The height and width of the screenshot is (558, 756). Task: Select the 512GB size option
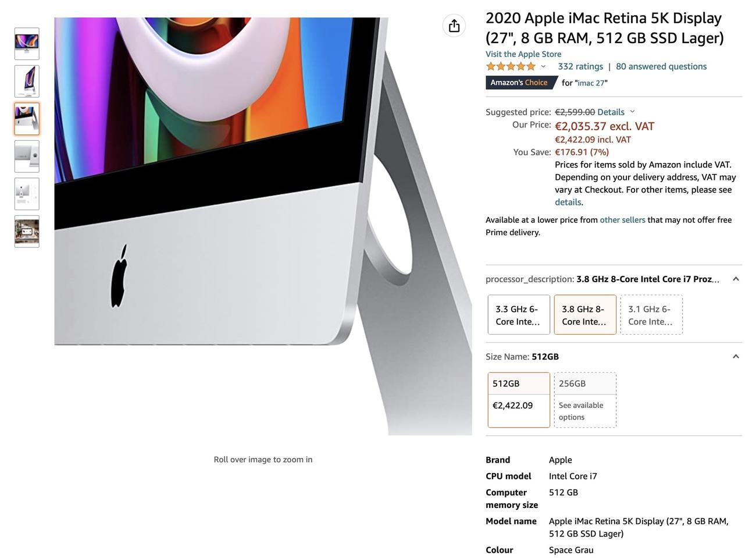(x=518, y=400)
